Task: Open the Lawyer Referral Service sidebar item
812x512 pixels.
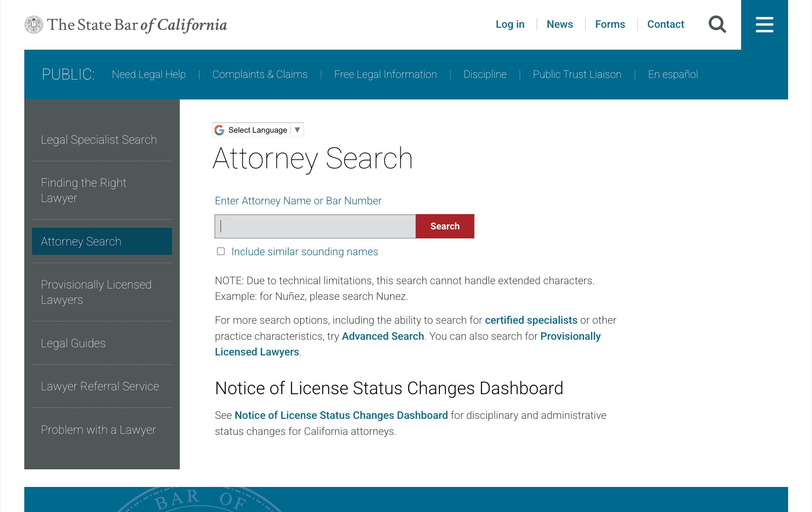Action: click(x=100, y=386)
